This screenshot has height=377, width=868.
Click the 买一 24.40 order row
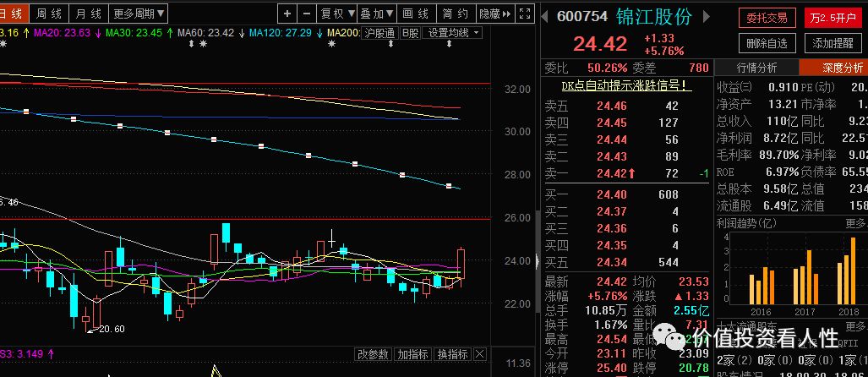[x=626, y=194]
